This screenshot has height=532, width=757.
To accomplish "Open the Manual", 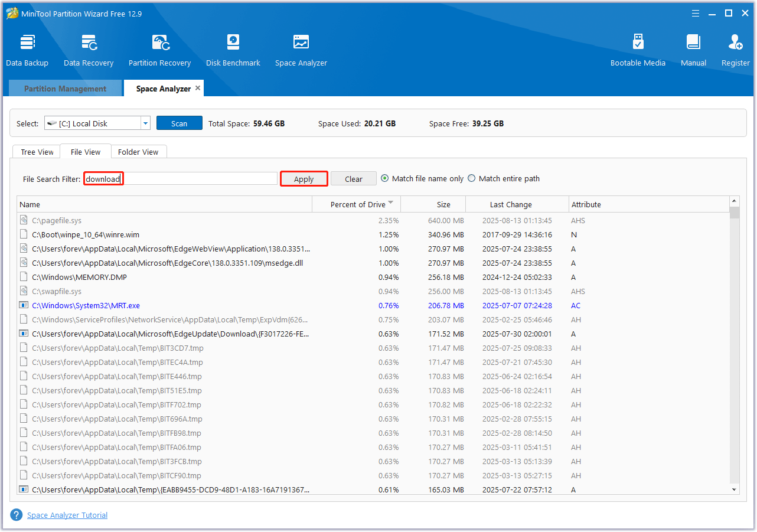I will click(693, 50).
